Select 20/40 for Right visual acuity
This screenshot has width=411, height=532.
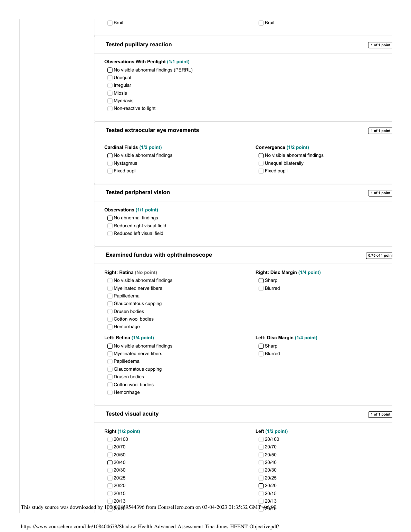click(x=110, y=463)
